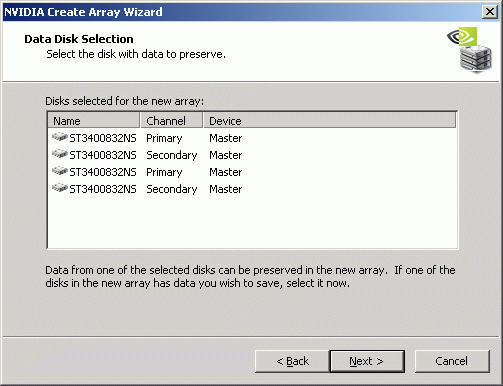Sort the disk list by Channel column

pos(171,121)
